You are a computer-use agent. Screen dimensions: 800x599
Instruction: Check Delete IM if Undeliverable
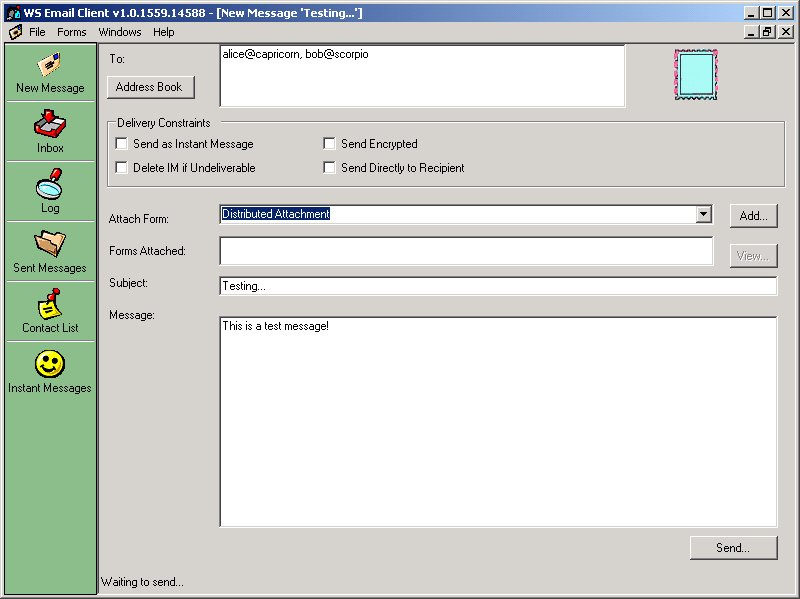point(122,168)
